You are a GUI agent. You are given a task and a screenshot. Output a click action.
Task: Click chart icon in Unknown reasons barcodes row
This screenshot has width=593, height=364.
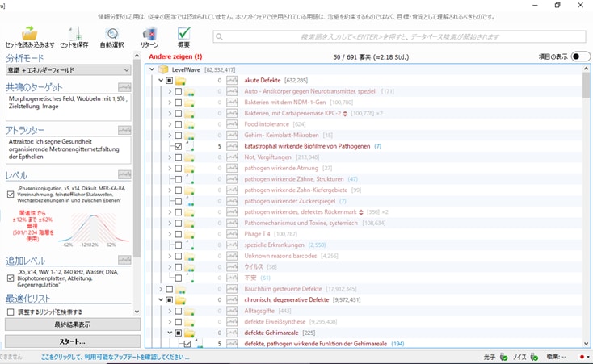[x=232, y=256]
